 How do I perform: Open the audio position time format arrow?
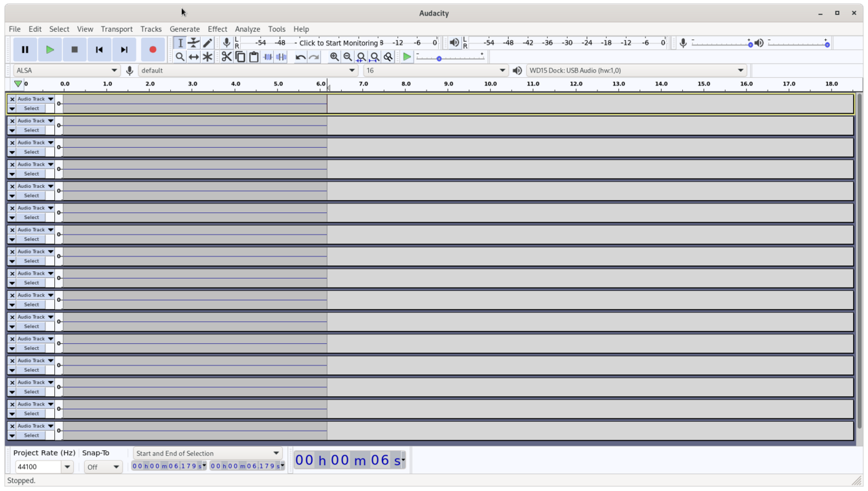(403, 460)
